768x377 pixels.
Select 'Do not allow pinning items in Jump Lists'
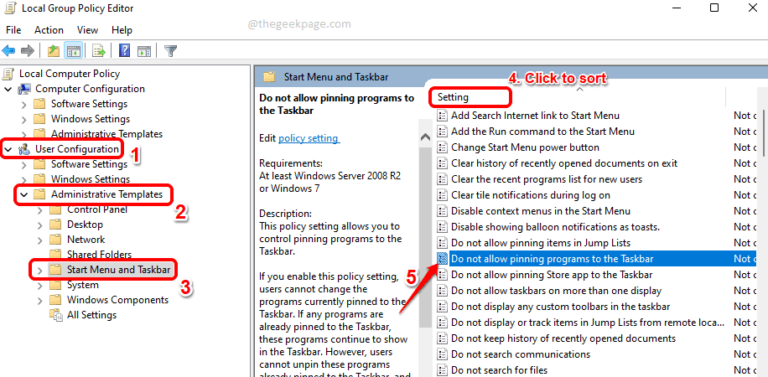[541, 243]
